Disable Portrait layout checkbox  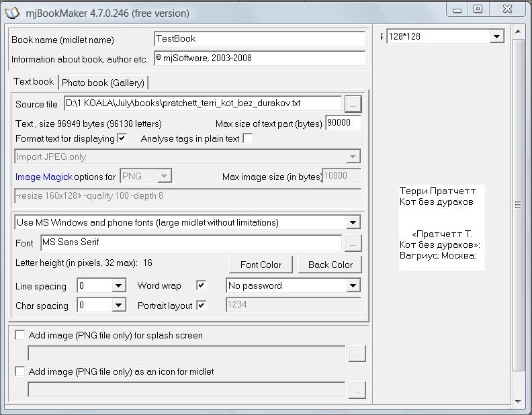(202, 305)
